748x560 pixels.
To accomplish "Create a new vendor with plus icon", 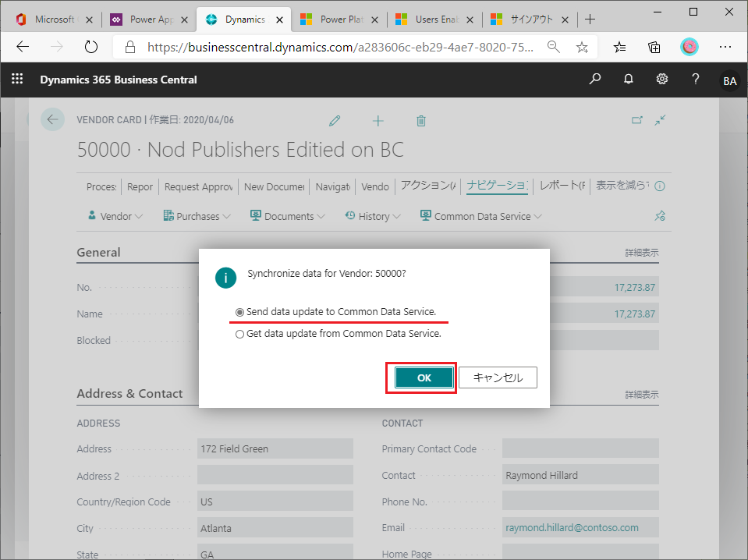I will point(378,121).
